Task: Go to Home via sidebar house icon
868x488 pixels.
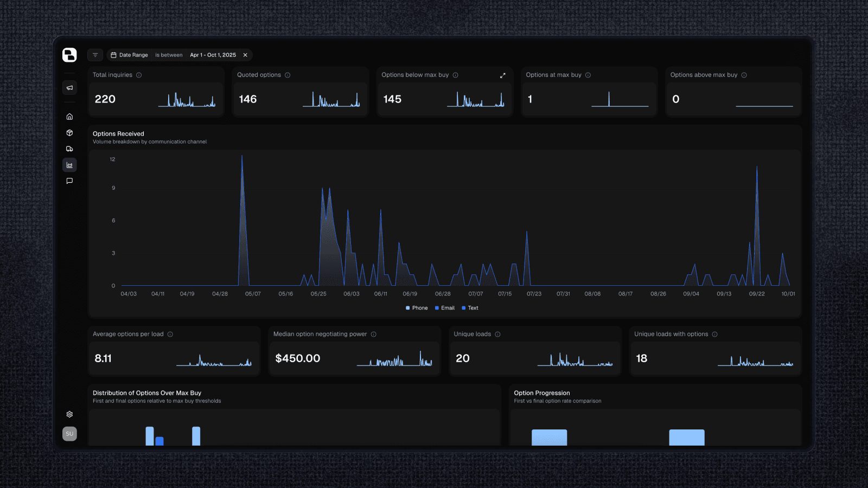Action: (69, 117)
